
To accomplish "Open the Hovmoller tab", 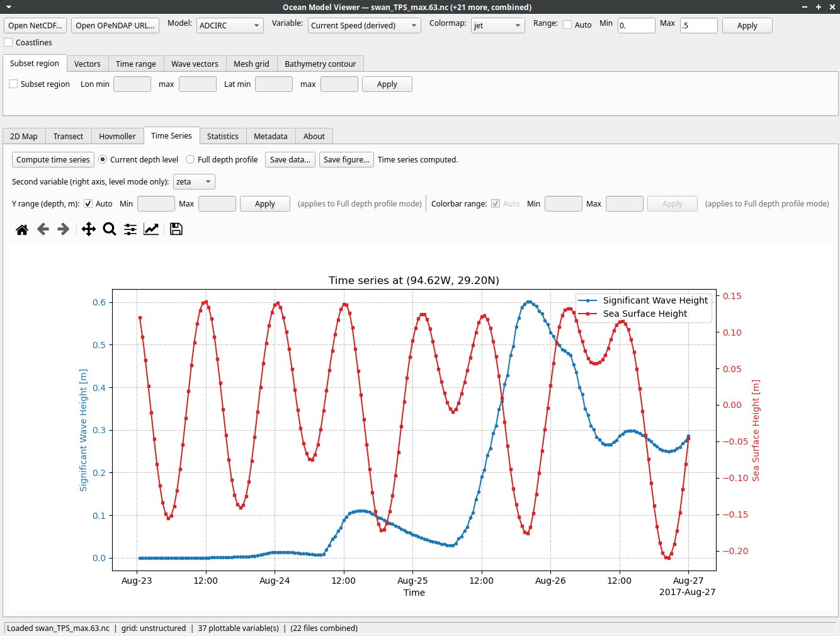I will [x=117, y=136].
